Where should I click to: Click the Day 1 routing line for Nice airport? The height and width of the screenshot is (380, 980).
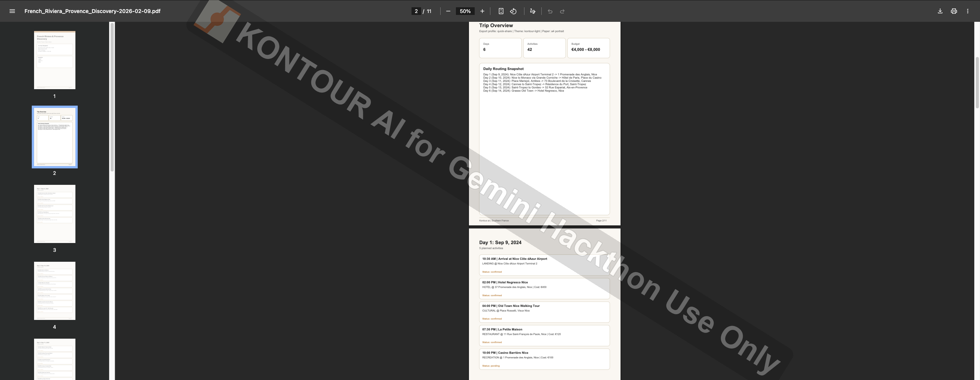pos(540,75)
